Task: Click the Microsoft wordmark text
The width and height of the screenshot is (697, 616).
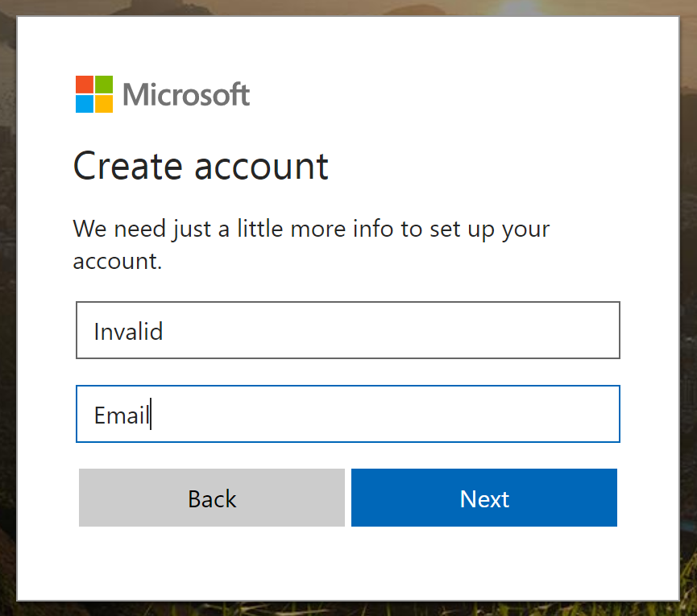Action: [186, 94]
